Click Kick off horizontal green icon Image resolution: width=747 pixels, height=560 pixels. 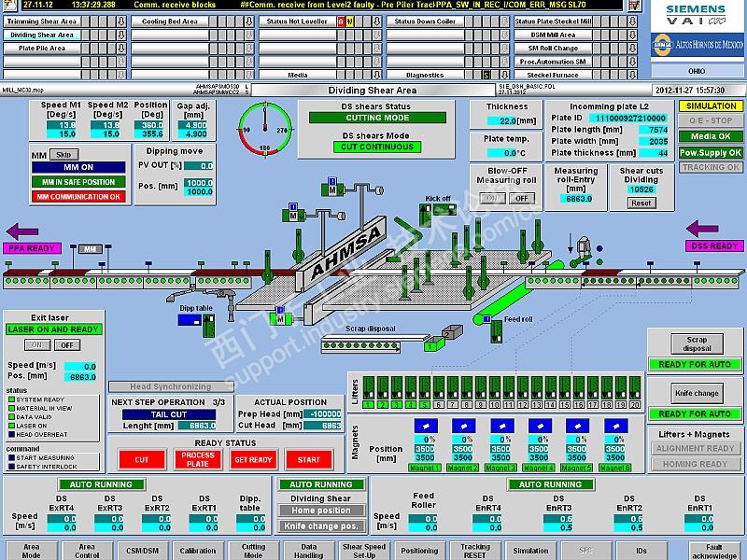click(445, 209)
